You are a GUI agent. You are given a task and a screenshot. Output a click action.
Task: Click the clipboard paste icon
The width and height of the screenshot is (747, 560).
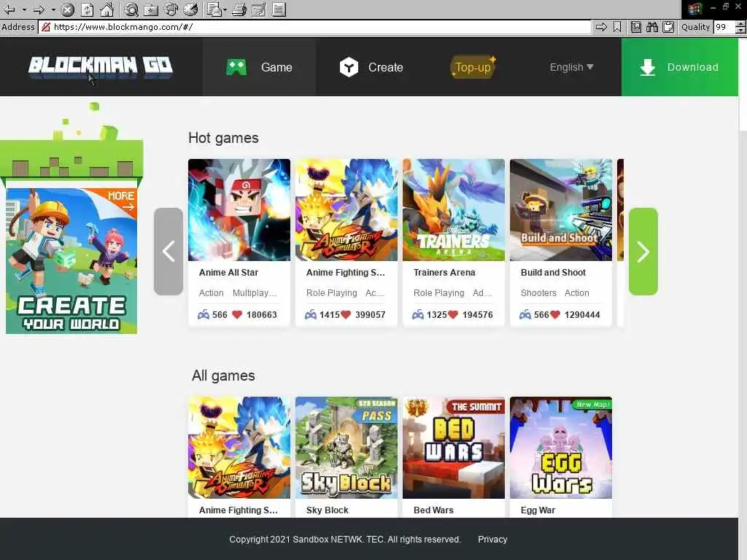pos(668,27)
